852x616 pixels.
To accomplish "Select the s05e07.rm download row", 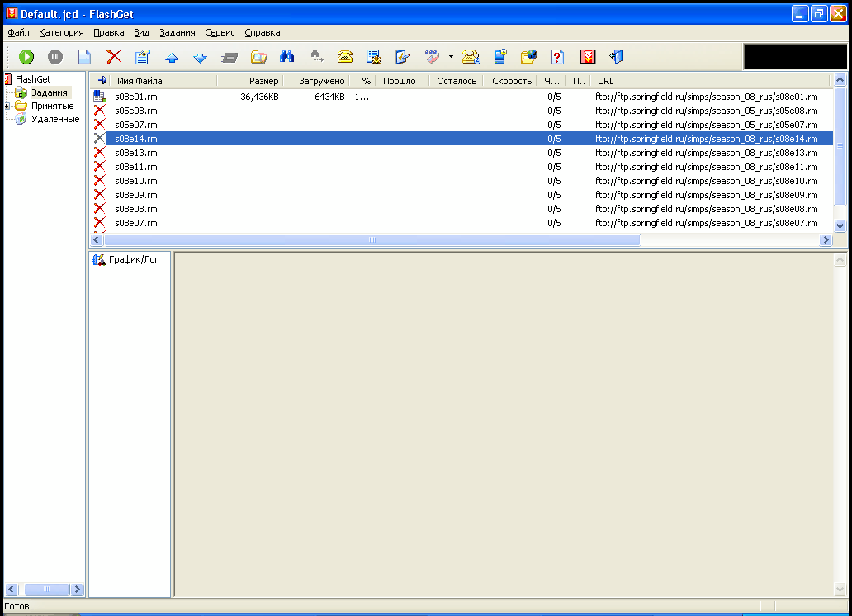I will [461, 125].
